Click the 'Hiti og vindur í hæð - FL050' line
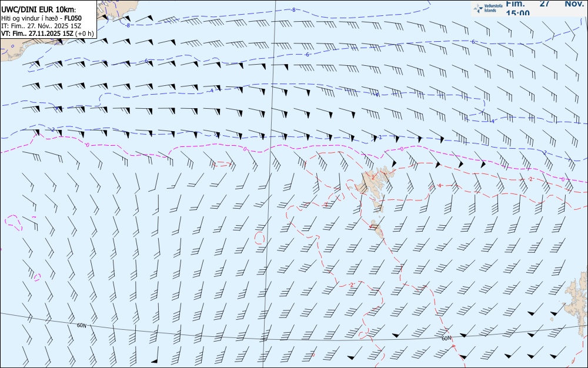The height and width of the screenshot is (368, 588). (41, 18)
